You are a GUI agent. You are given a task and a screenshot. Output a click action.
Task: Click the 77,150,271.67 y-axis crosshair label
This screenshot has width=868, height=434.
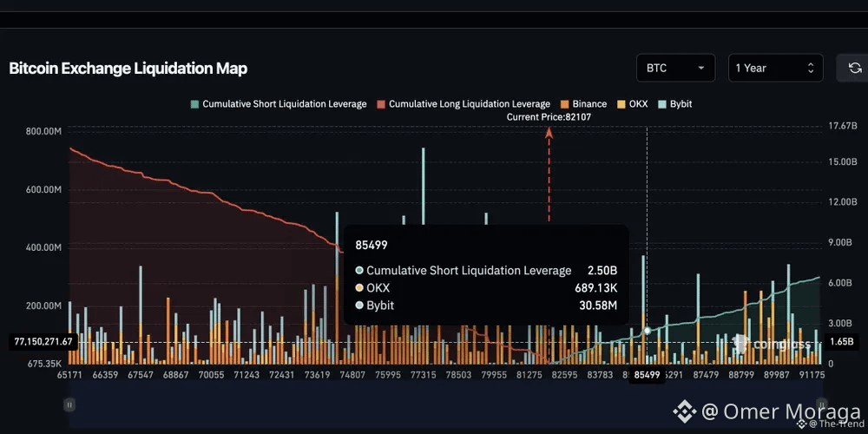[x=43, y=341]
